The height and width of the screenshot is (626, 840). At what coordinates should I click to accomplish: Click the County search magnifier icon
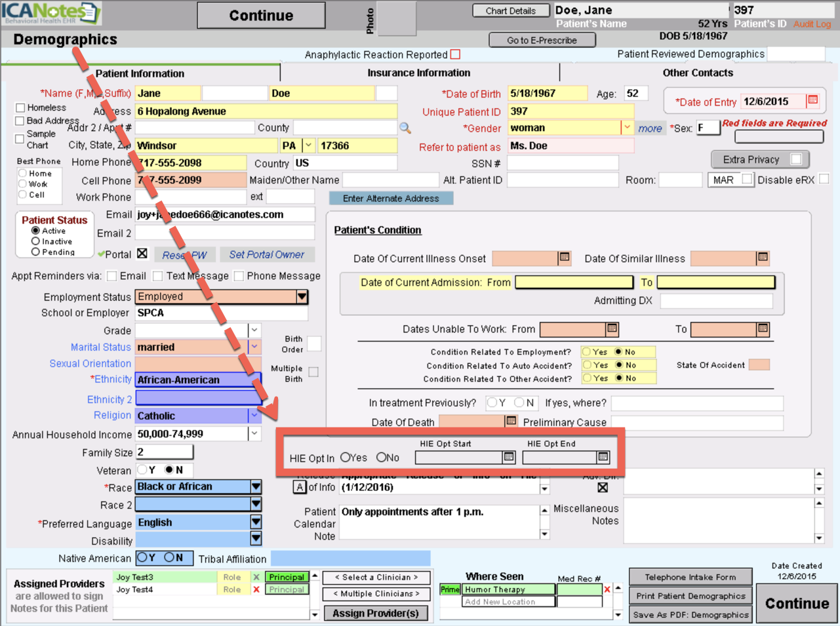tap(405, 128)
